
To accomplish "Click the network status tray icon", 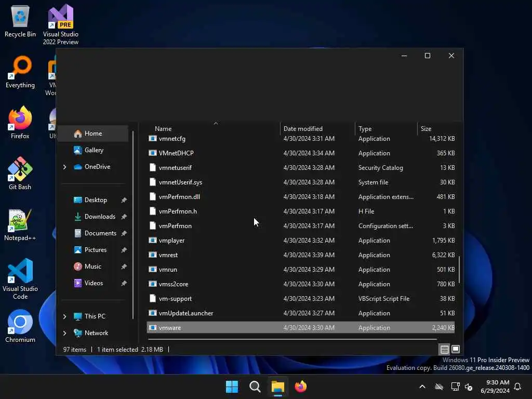I will click(x=455, y=387).
